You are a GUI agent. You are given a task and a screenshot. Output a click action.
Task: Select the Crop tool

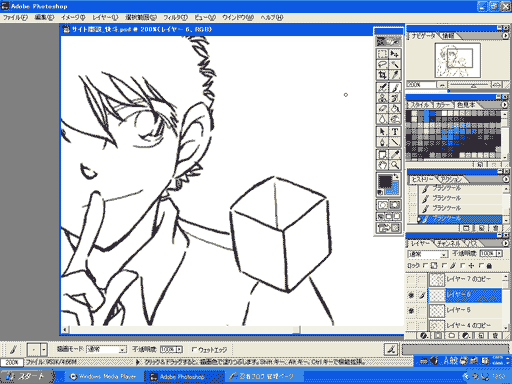[382, 75]
